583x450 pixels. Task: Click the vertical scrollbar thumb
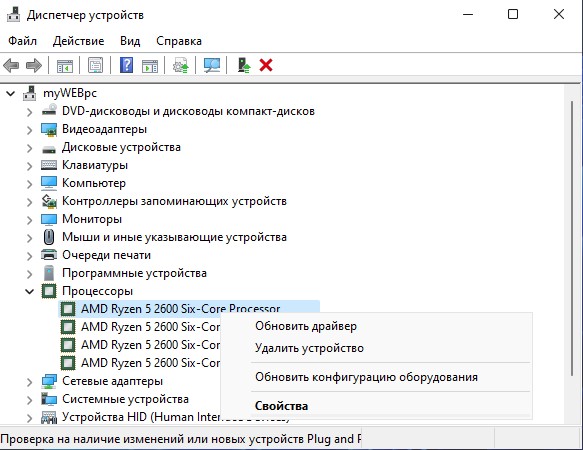(x=573, y=238)
